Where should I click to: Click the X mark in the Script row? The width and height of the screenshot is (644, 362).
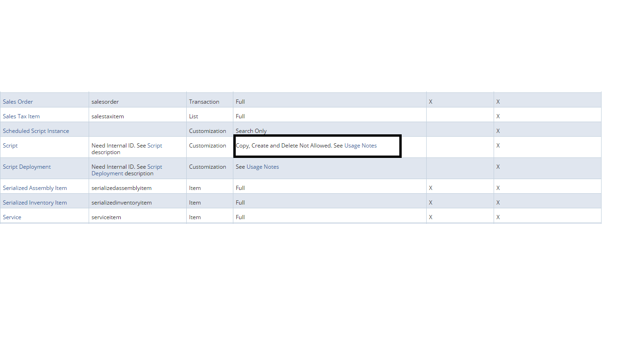(498, 146)
